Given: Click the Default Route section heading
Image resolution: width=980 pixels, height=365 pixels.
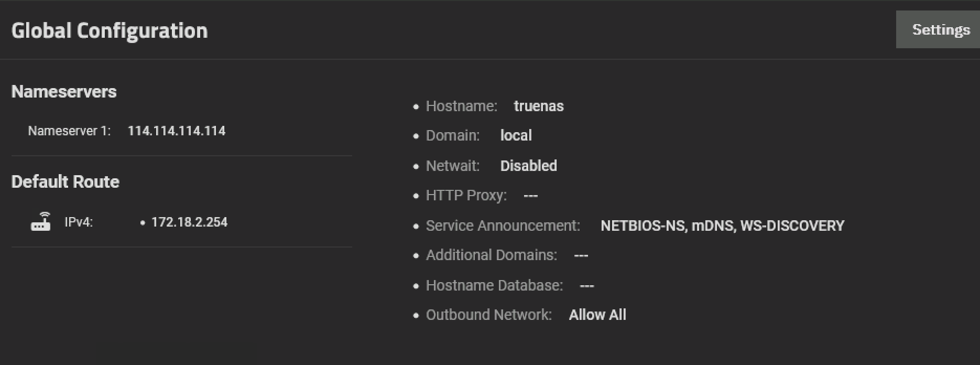Looking at the screenshot, I should [x=66, y=182].
